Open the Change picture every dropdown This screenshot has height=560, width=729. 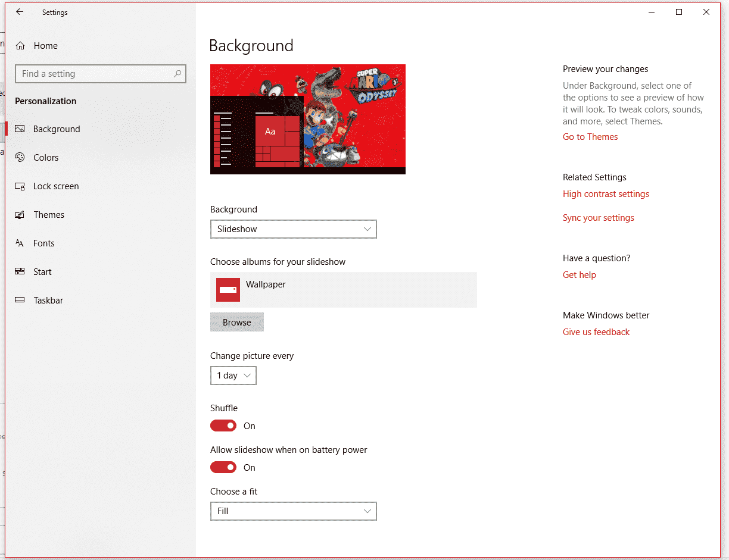tap(233, 376)
